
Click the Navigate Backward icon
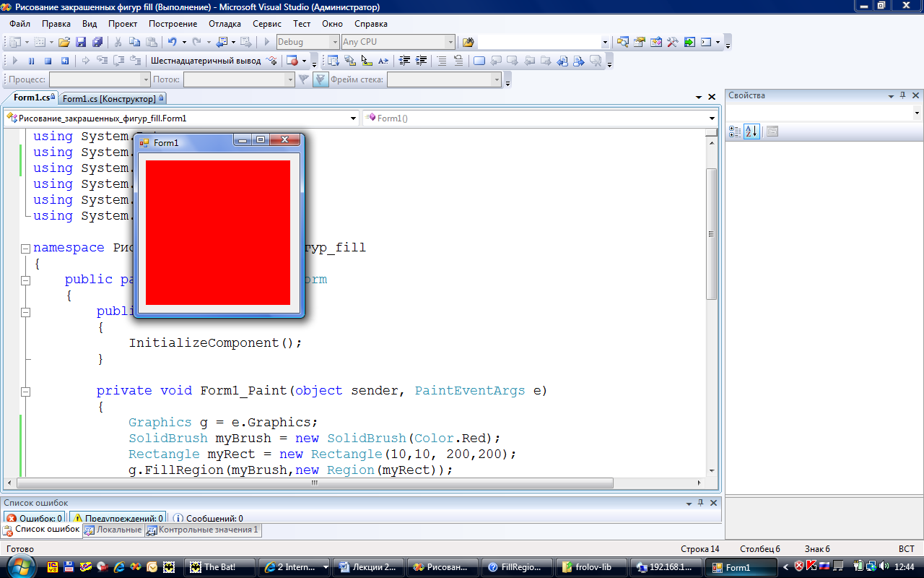tap(220, 42)
